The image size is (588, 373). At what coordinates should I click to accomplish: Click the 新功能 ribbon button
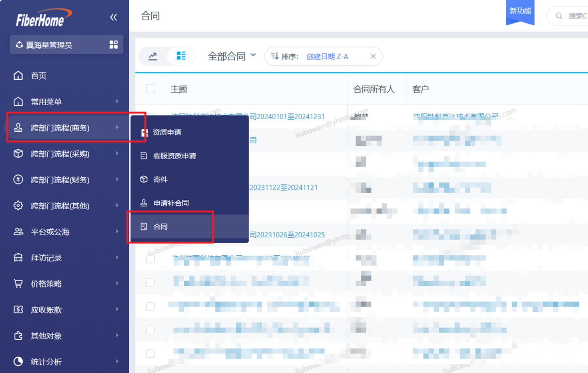click(520, 12)
